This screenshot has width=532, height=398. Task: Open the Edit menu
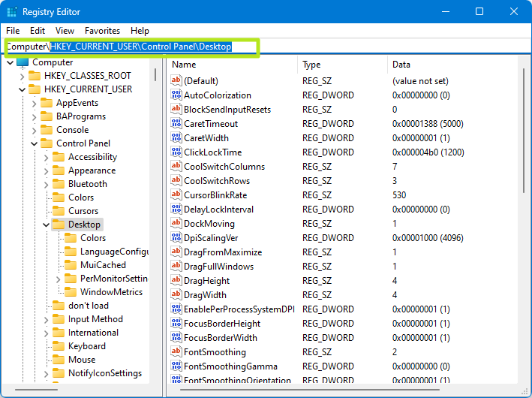tap(38, 31)
